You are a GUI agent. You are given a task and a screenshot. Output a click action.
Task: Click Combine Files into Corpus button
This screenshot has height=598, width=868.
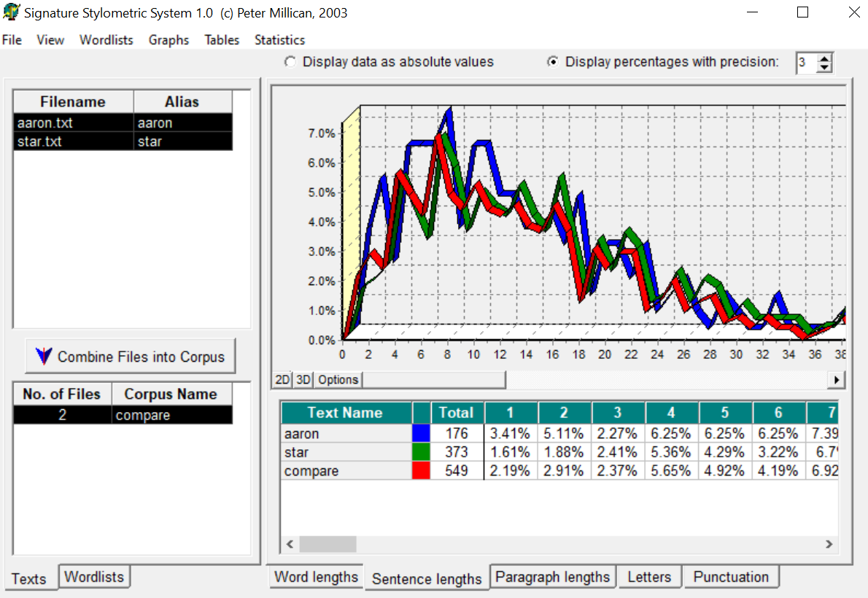131,356
